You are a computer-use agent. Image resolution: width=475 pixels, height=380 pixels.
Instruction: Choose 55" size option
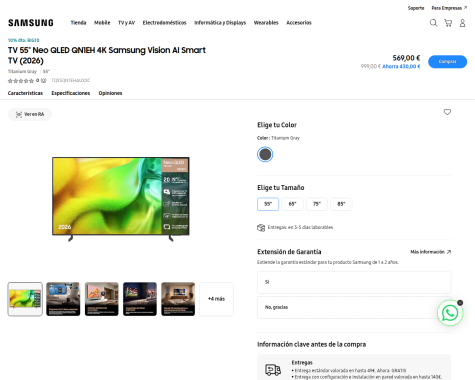268,204
